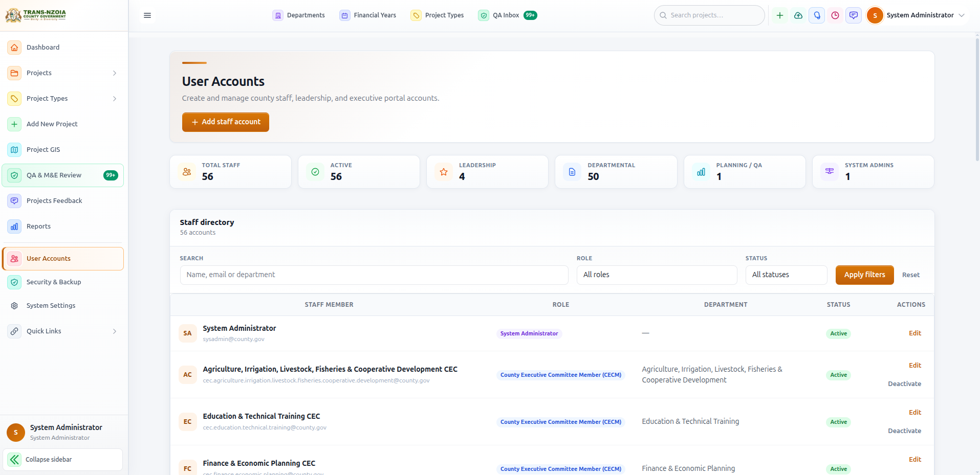Click the Planning / QA card chart icon
Viewport: 980px width, 475px height.
[701, 172]
